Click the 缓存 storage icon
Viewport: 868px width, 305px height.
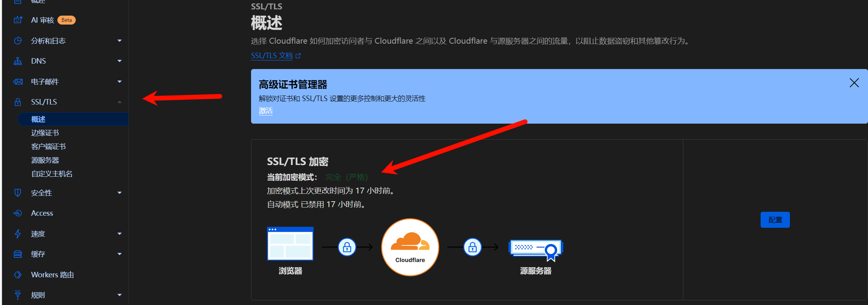coord(18,254)
